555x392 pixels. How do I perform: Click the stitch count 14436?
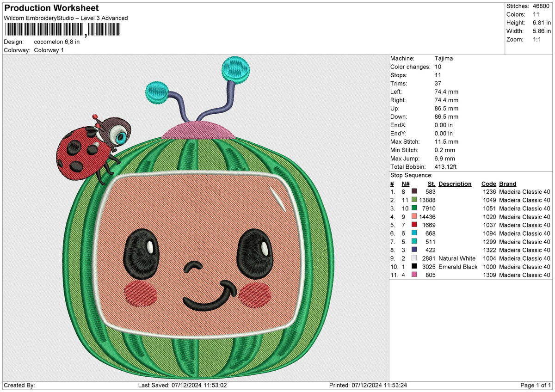427,216
